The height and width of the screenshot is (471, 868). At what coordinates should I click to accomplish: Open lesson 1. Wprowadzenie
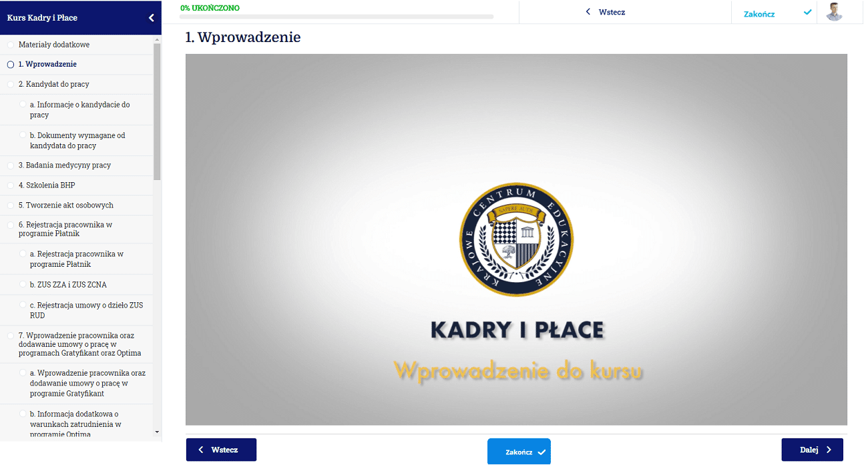point(47,64)
